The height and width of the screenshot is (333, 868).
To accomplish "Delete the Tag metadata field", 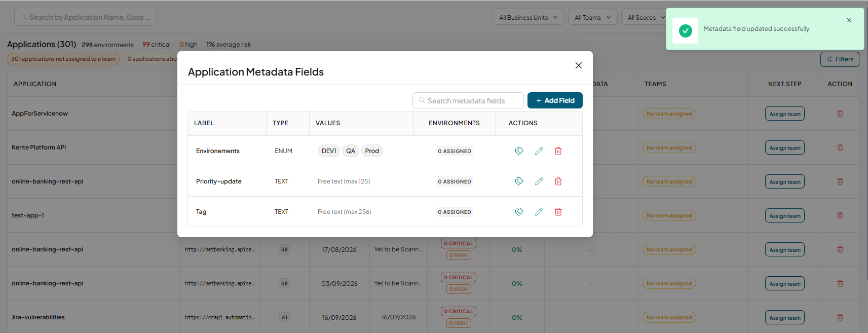I will (x=558, y=211).
